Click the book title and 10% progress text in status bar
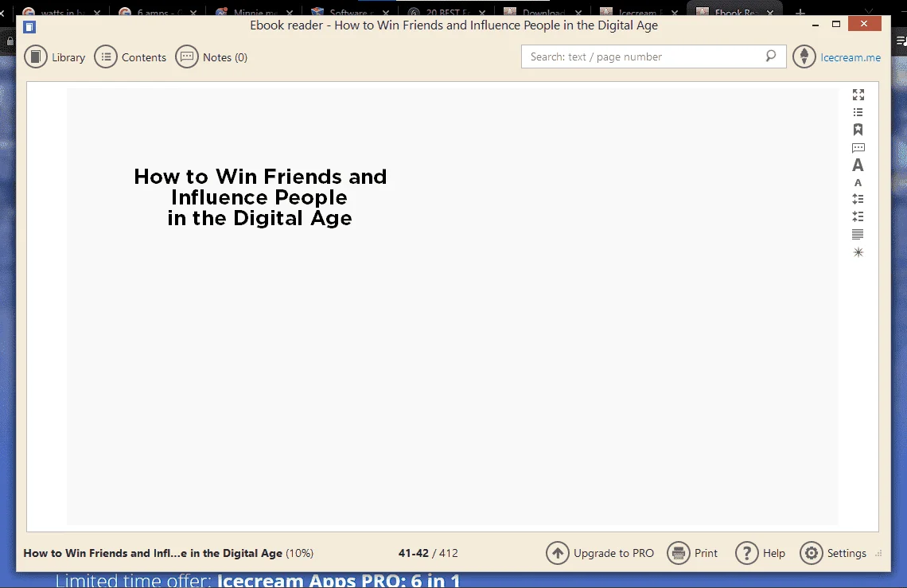907x588 pixels. (169, 553)
